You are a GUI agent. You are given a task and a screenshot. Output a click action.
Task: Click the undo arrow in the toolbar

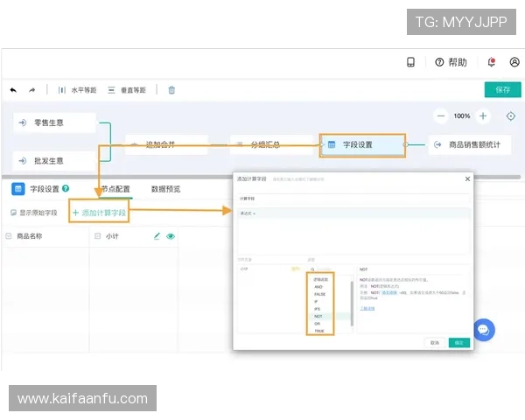tap(13, 90)
